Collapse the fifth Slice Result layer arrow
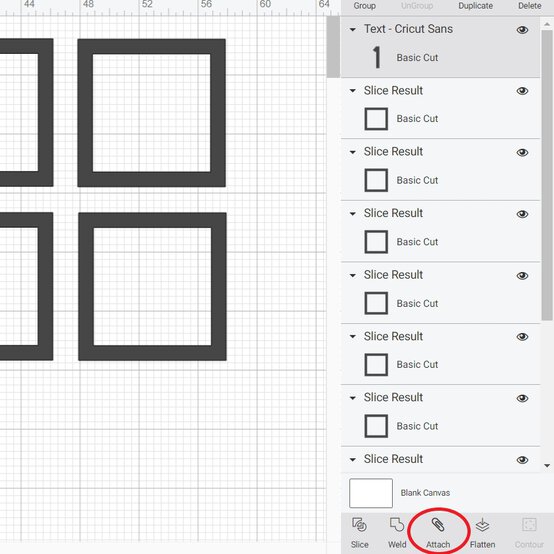The width and height of the screenshot is (554, 554). 353,336
